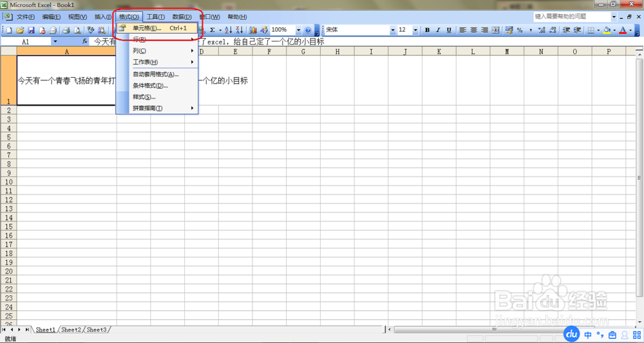The height and width of the screenshot is (343, 644).
Task: Click the insert function fx button
Action: 85,41
